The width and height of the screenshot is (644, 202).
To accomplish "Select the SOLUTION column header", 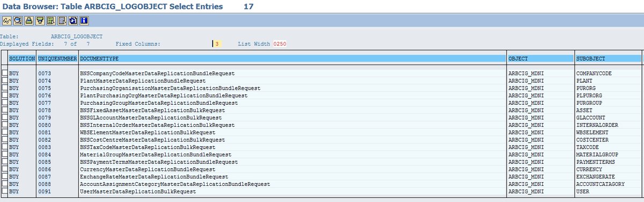I will [22, 58].
